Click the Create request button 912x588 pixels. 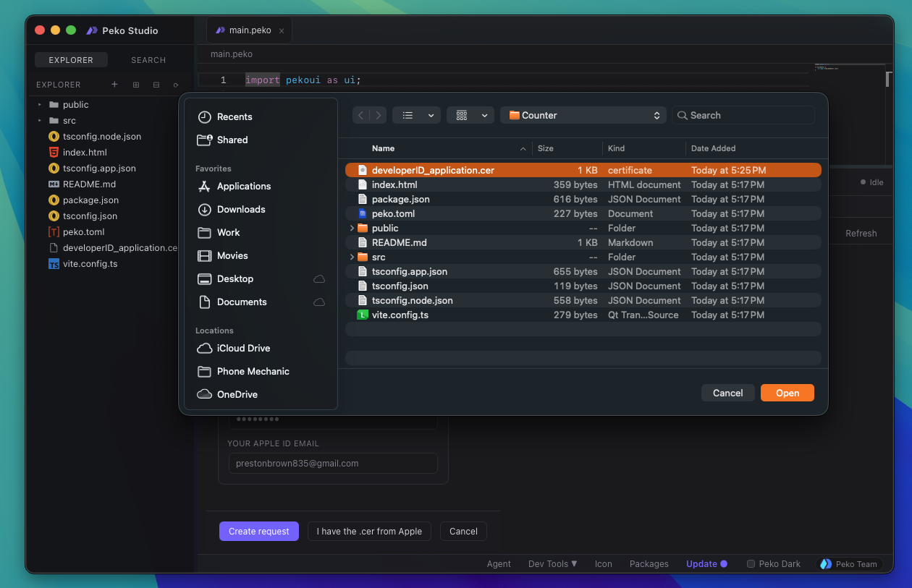pyautogui.click(x=259, y=531)
